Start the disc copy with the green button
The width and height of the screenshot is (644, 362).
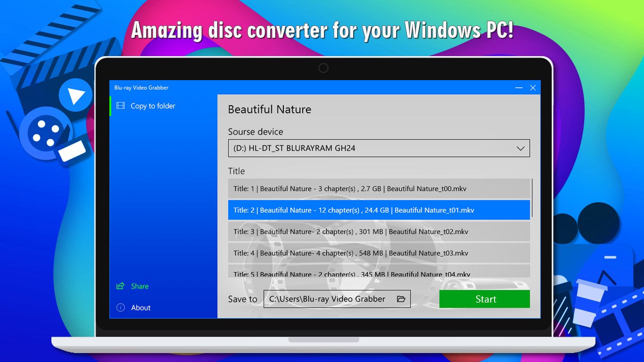coord(485,299)
